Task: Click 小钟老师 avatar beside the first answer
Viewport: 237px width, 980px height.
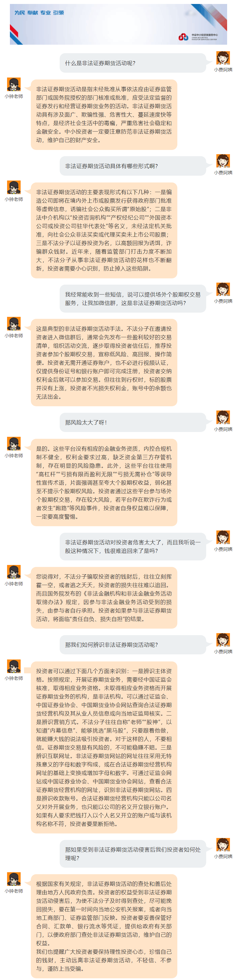Action: click(14, 85)
